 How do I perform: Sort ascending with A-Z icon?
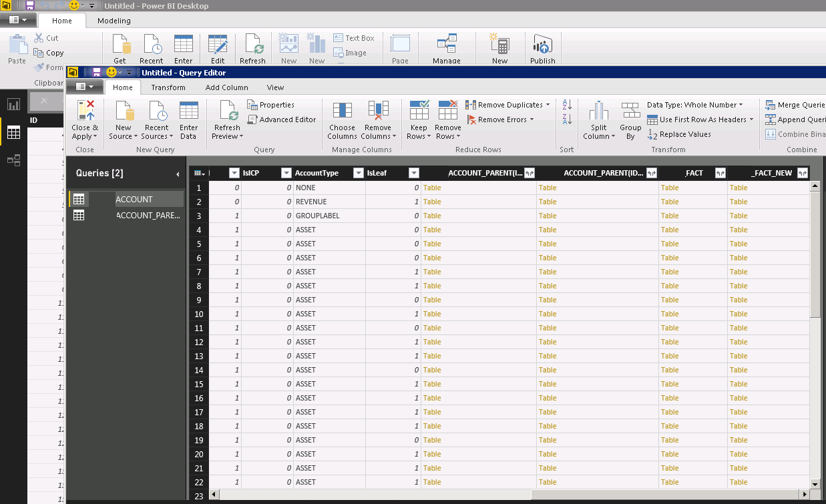[568, 105]
